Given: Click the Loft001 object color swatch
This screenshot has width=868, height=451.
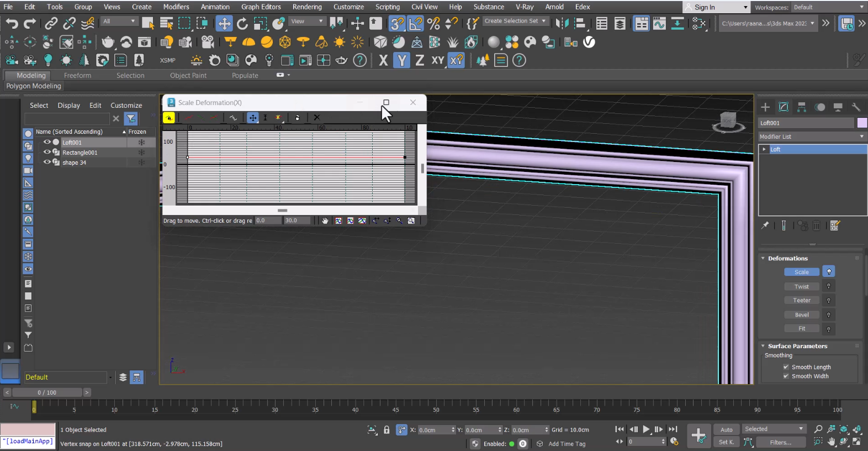Looking at the screenshot, I should pyautogui.click(x=861, y=123).
